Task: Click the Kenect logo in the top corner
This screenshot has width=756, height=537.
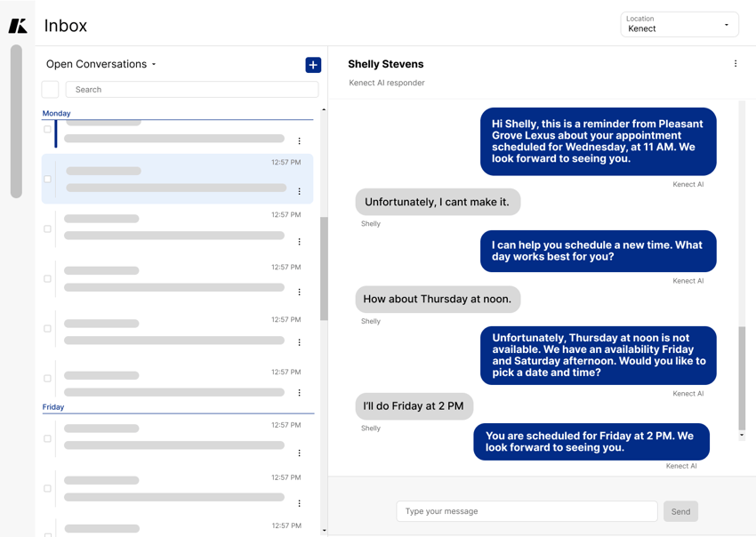Action: (x=16, y=25)
